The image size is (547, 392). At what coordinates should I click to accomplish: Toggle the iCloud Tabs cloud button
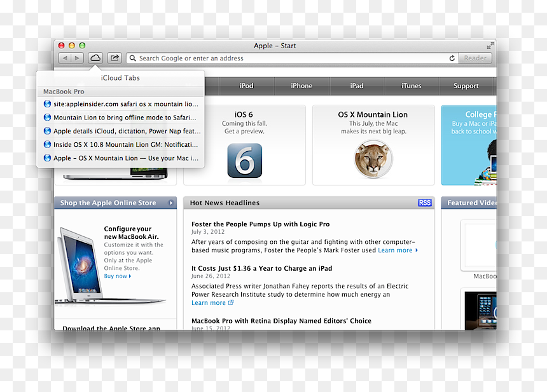(95, 58)
